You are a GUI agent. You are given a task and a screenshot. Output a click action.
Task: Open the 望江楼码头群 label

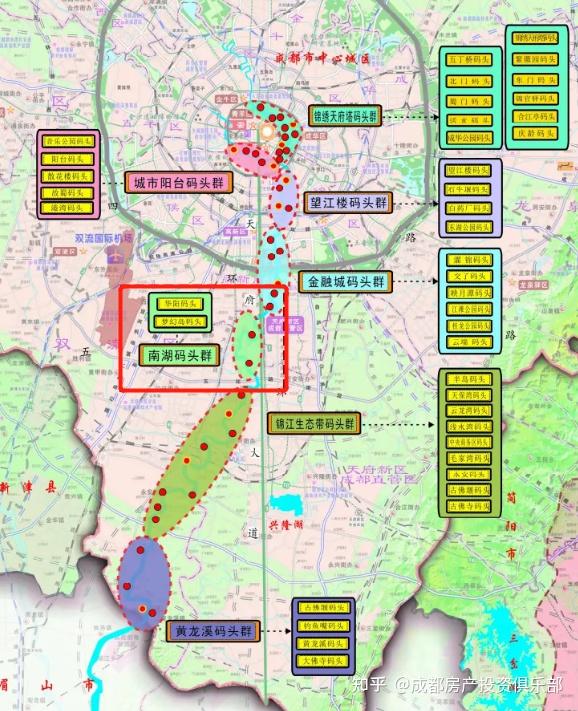[x=348, y=203]
